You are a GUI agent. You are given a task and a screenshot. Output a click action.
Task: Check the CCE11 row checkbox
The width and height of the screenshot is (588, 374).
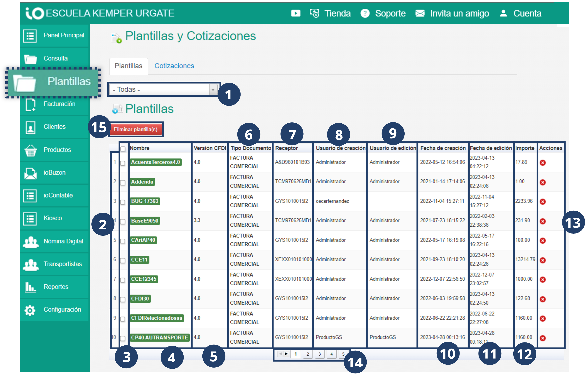pyautogui.click(x=123, y=260)
